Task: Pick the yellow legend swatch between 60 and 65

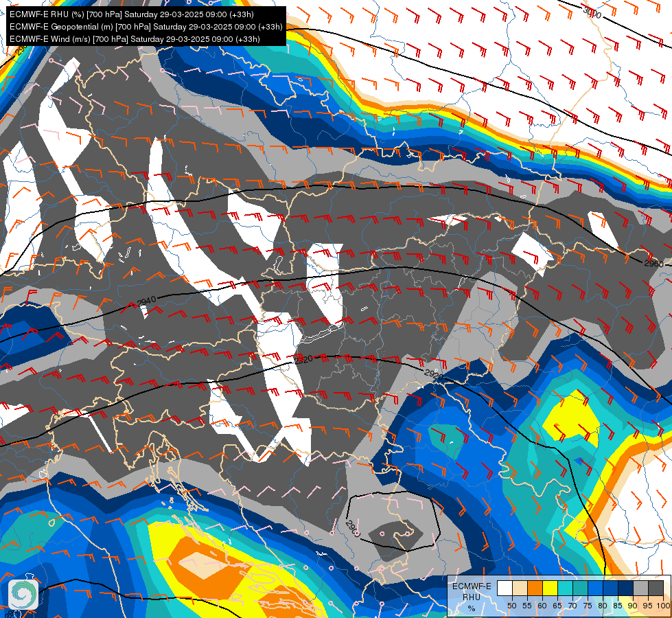Action: click(x=551, y=588)
